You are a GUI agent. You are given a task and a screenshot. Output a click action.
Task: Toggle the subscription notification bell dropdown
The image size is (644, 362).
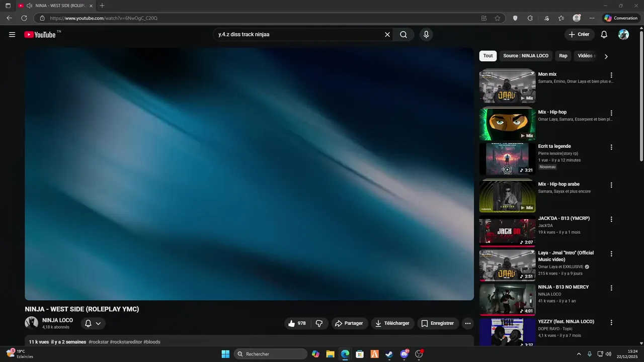[x=93, y=323]
